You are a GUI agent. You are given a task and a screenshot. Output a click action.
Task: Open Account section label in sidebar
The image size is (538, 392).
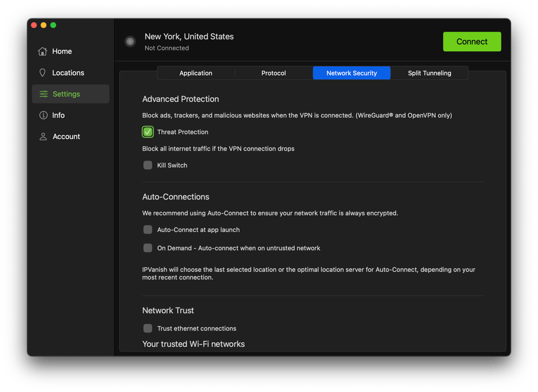tap(66, 136)
